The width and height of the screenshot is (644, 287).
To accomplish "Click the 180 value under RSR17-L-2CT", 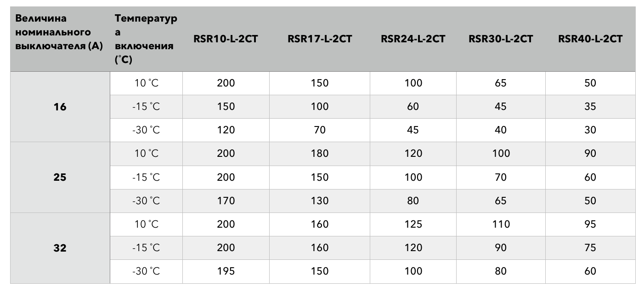I will pos(320,154).
